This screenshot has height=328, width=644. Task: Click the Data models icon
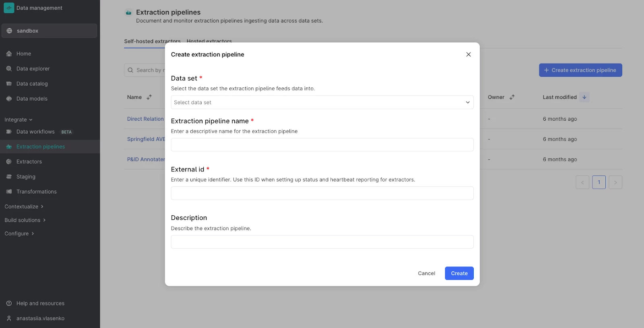click(x=9, y=99)
